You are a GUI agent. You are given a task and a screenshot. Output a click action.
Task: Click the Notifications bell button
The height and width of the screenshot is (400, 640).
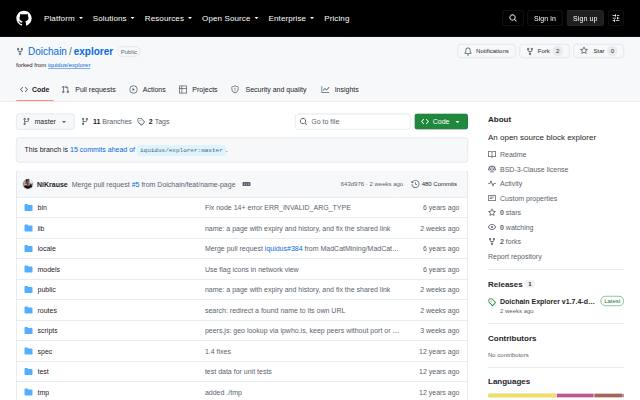[x=487, y=51]
